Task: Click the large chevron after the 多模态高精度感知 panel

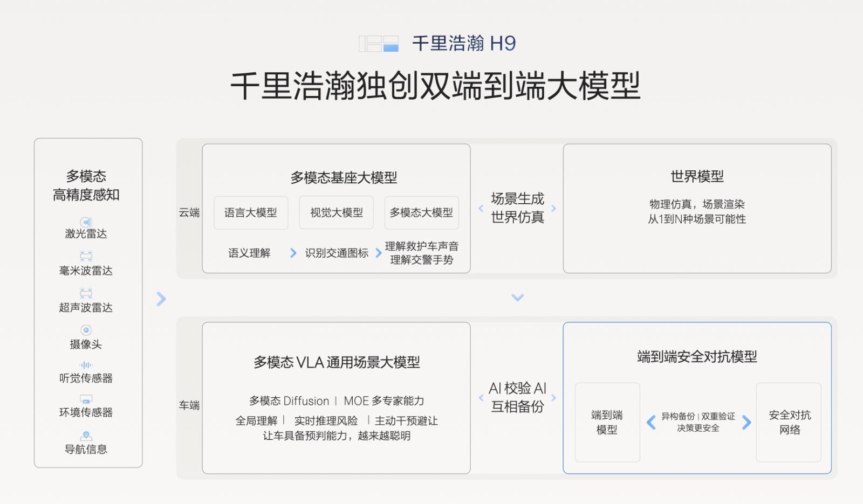Action: [x=161, y=299]
